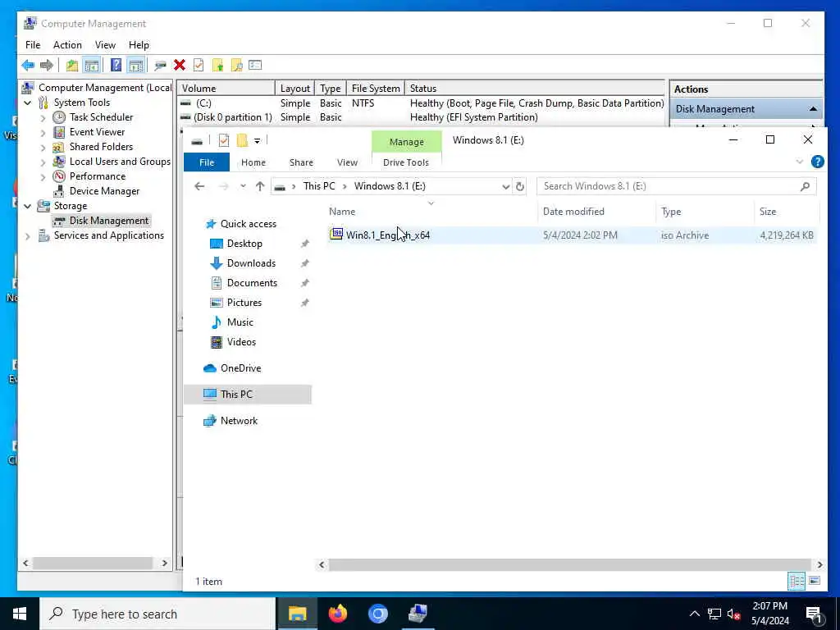840x630 pixels.
Task: Toggle Show/Hide Action Pane toolbar icon
Action: click(x=136, y=66)
